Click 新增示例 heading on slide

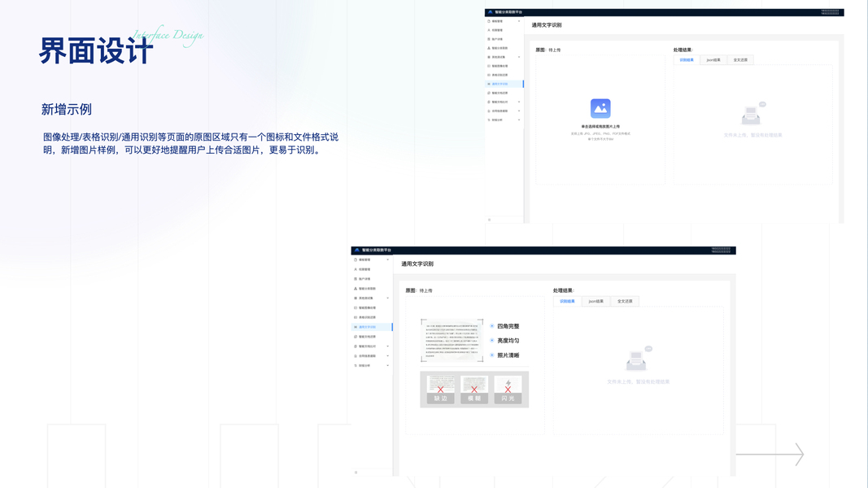(67, 110)
